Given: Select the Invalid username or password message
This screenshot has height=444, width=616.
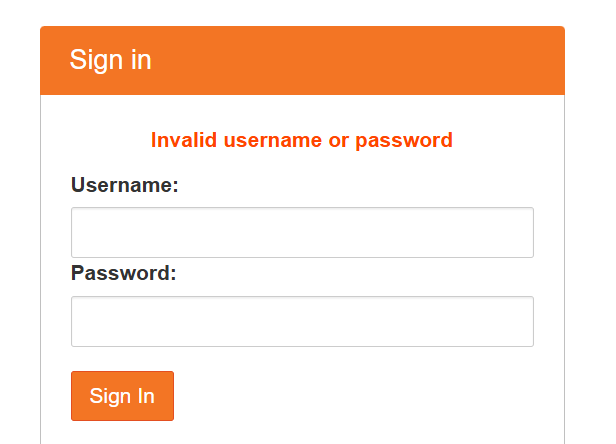Looking at the screenshot, I should point(302,140).
